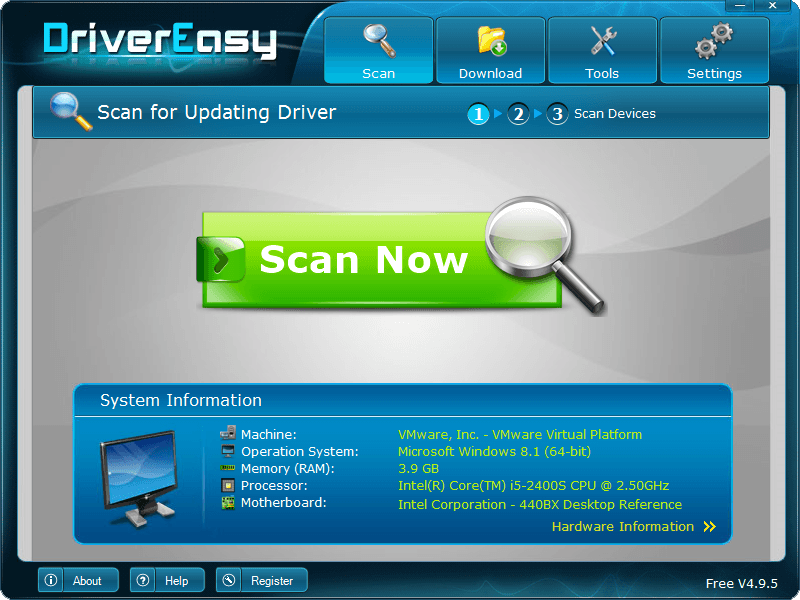Click the large magnifying glass on Scan Now

(x=532, y=241)
